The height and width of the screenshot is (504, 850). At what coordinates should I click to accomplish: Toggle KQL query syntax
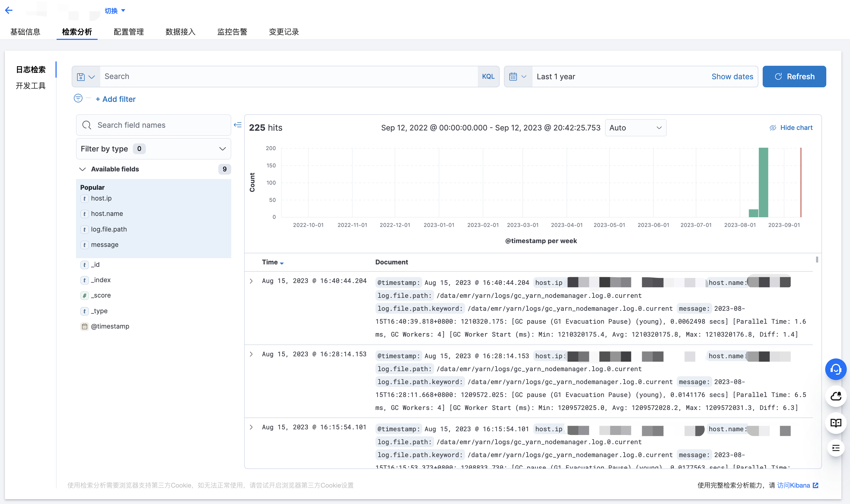click(x=488, y=76)
